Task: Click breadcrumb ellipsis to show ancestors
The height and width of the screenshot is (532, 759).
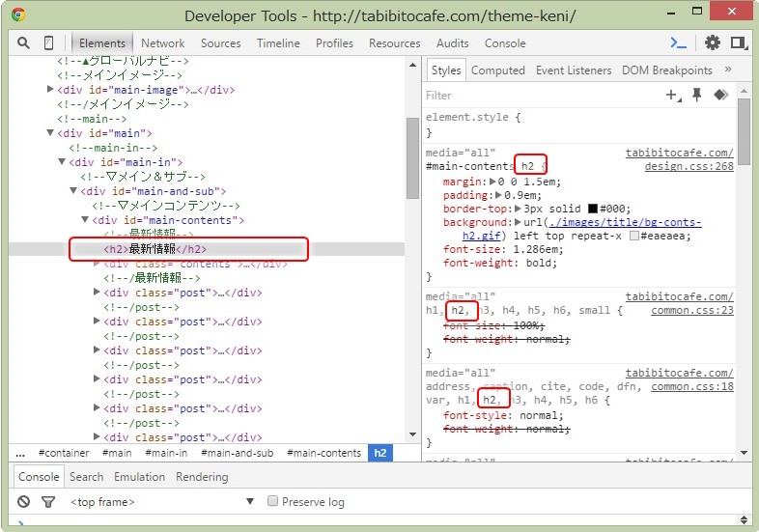Action: click(20, 454)
